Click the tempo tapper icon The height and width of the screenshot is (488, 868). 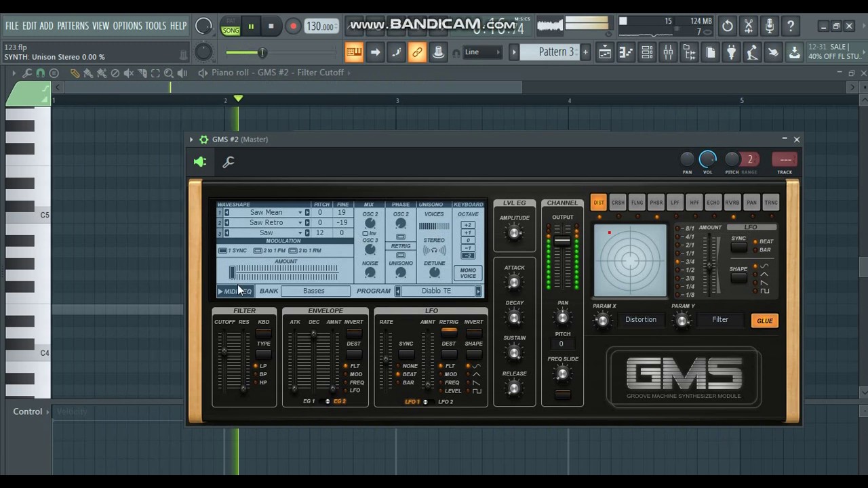[x=752, y=52]
